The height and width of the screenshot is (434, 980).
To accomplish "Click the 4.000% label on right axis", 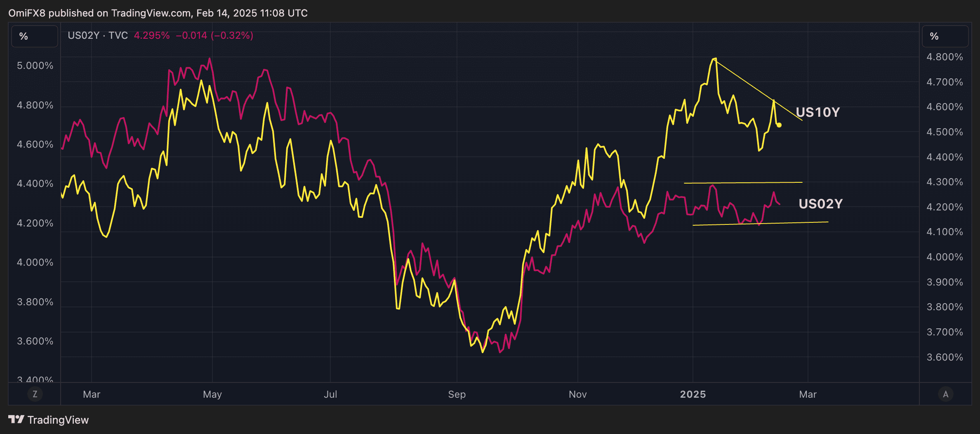I will (x=945, y=257).
